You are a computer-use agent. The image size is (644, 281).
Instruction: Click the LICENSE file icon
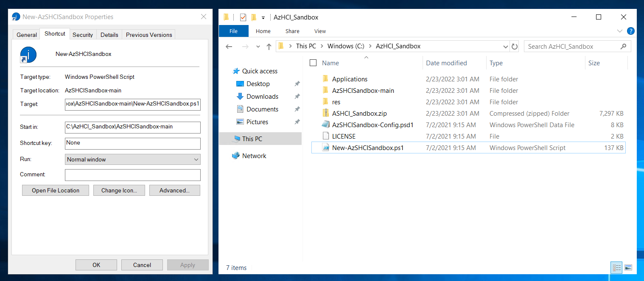[x=325, y=136]
